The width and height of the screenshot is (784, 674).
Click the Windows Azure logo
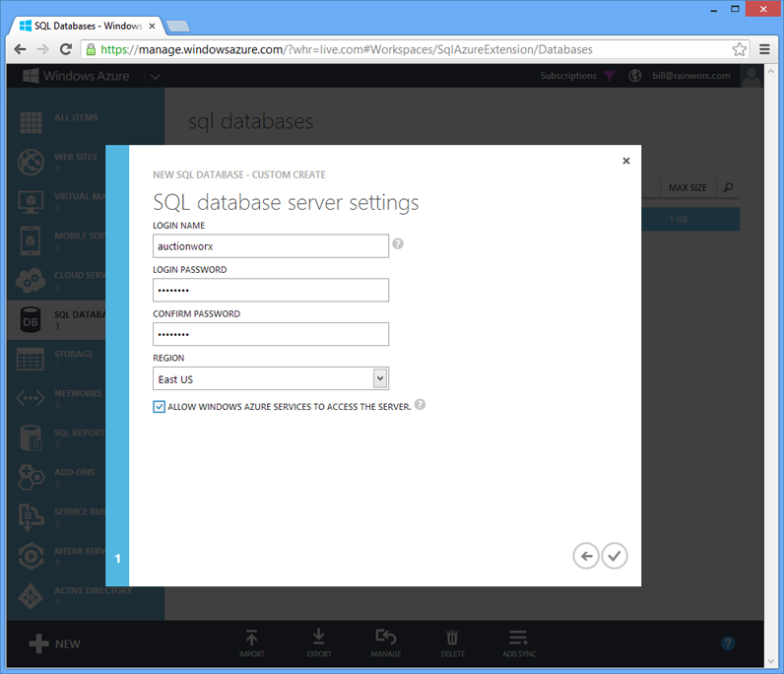76,76
